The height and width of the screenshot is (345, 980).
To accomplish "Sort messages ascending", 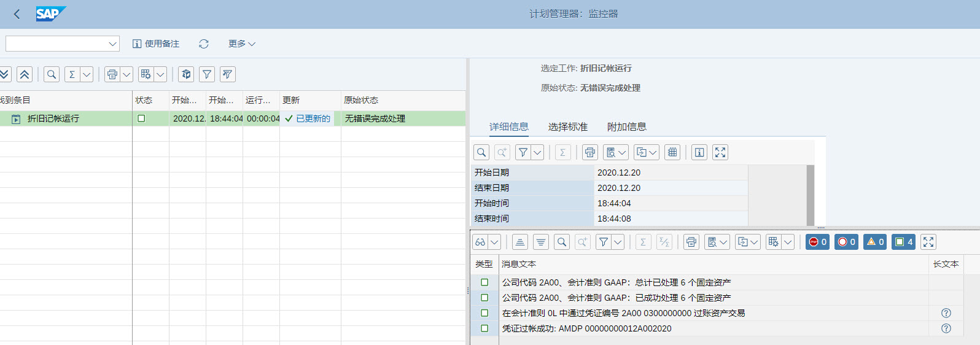I will [520, 242].
